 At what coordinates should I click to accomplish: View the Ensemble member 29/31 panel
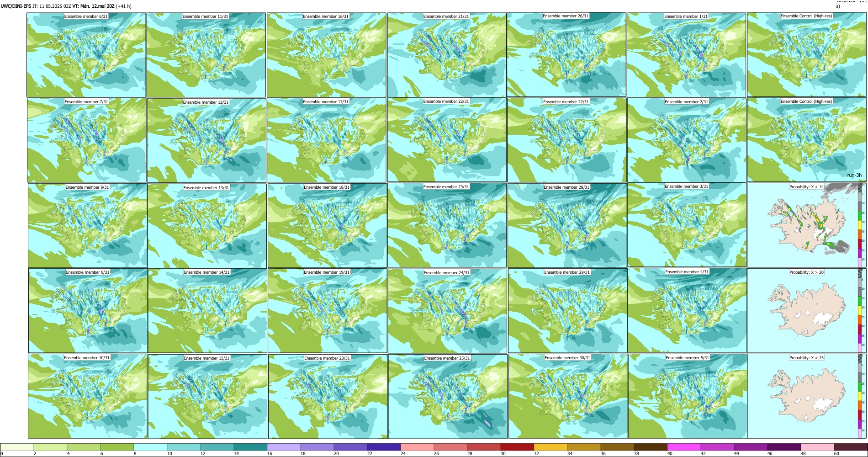567,311
